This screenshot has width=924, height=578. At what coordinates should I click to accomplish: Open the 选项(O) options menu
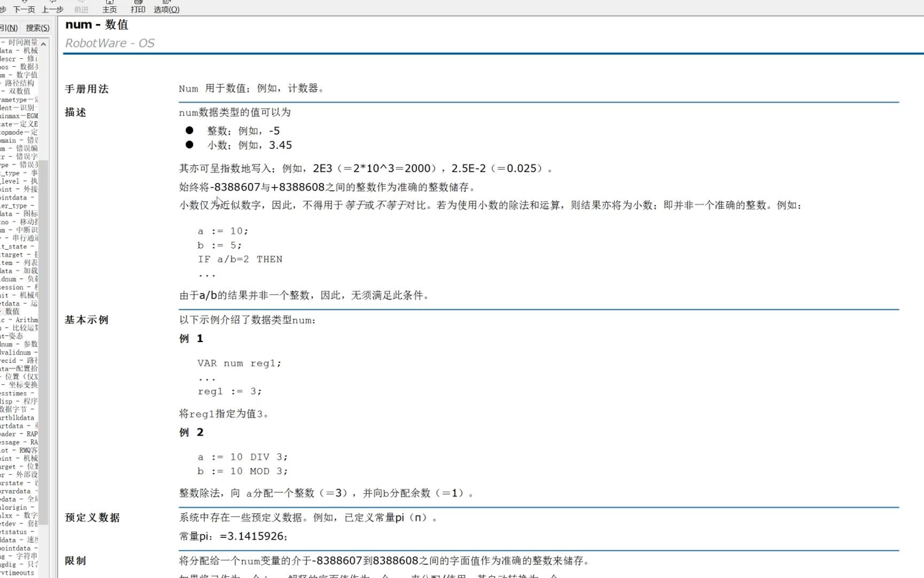coord(166,7)
